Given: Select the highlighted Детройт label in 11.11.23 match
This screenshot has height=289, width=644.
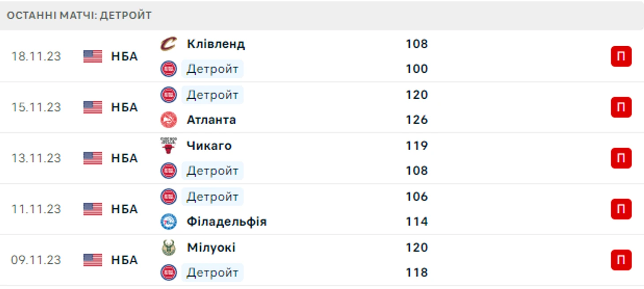Looking at the screenshot, I should 212,196.
